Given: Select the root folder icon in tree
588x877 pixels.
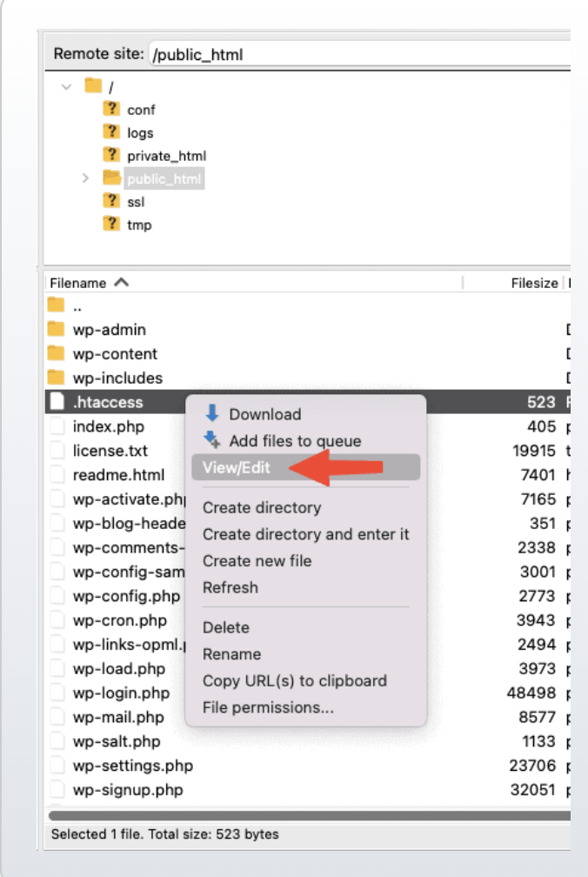Looking at the screenshot, I should pos(93,85).
